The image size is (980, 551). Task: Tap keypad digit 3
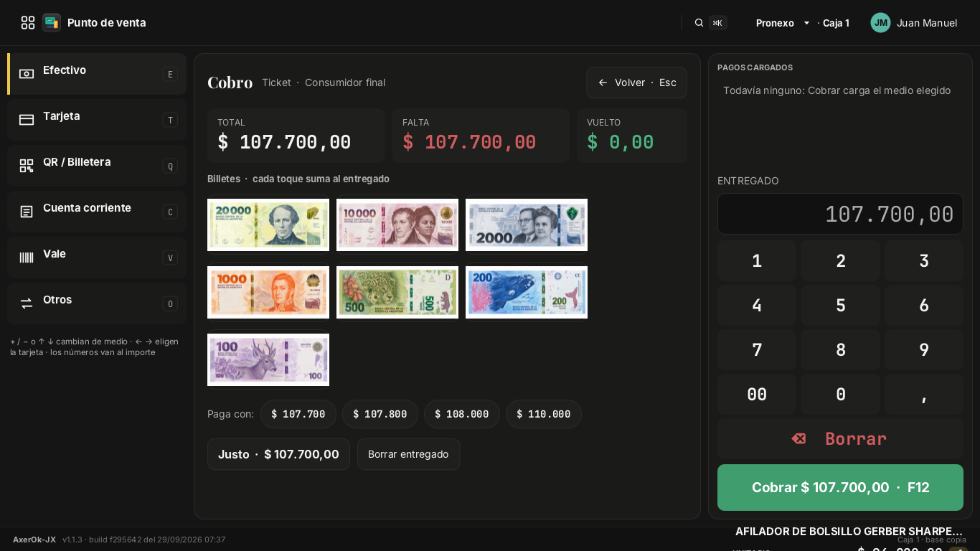924,261
